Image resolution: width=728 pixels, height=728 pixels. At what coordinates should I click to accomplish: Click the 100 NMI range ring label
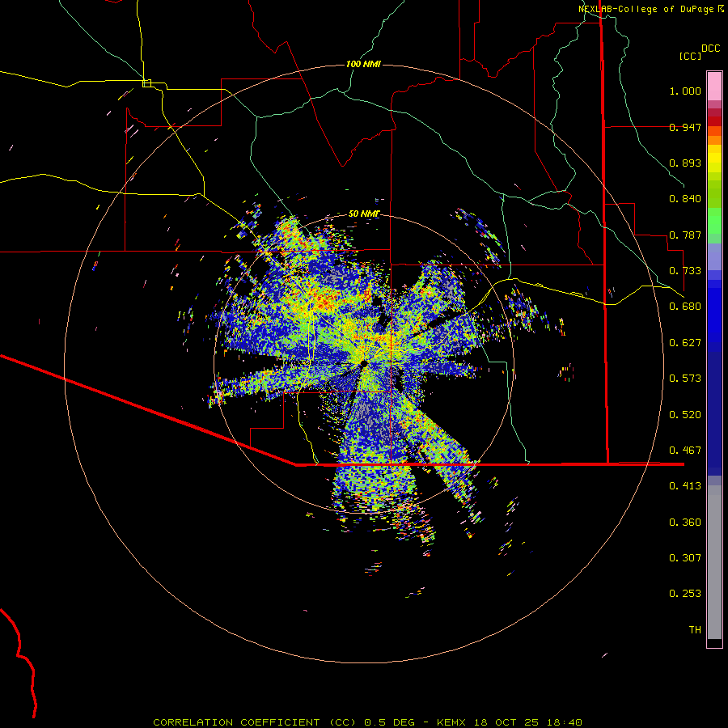pyautogui.click(x=363, y=64)
